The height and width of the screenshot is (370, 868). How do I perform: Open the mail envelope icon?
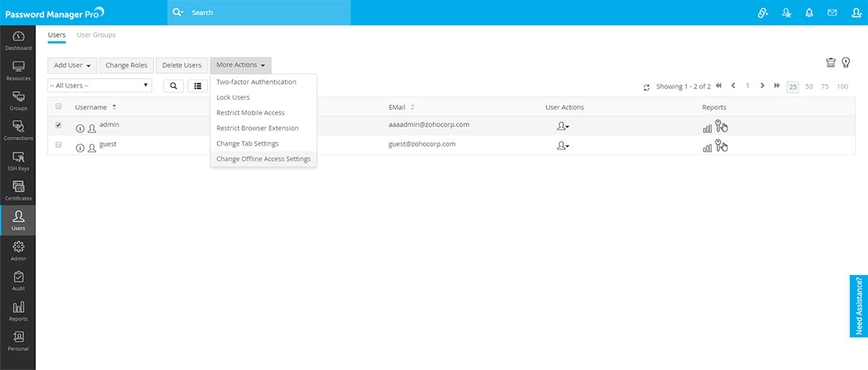(833, 12)
